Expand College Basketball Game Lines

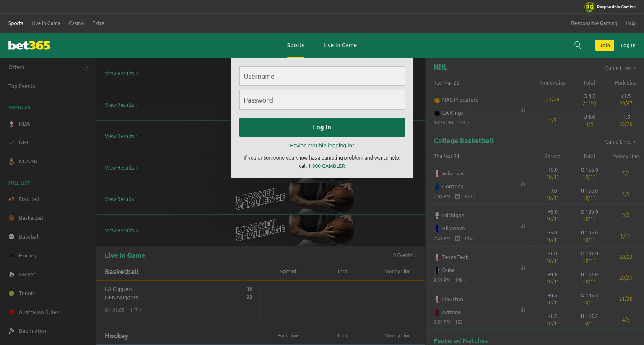(x=621, y=142)
